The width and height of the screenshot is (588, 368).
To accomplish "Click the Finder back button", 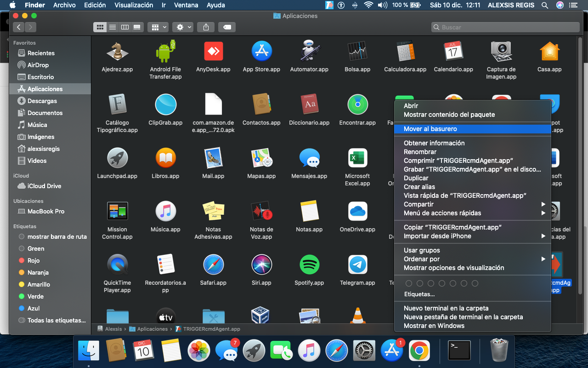I will coord(19,27).
